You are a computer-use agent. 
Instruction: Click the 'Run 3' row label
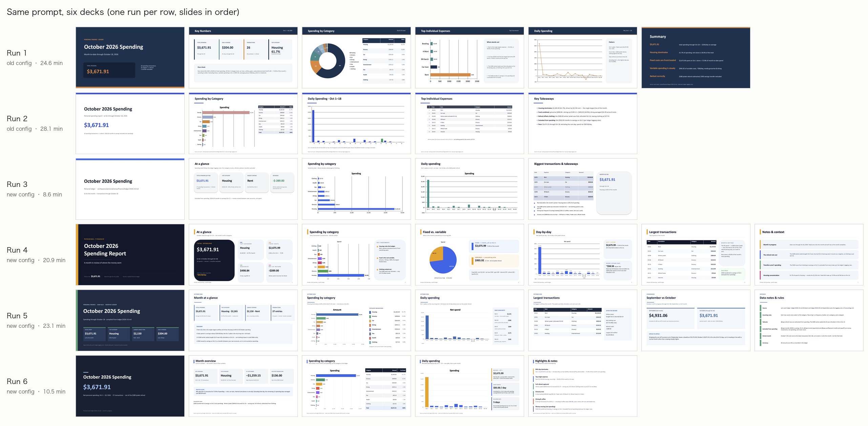point(17,185)
